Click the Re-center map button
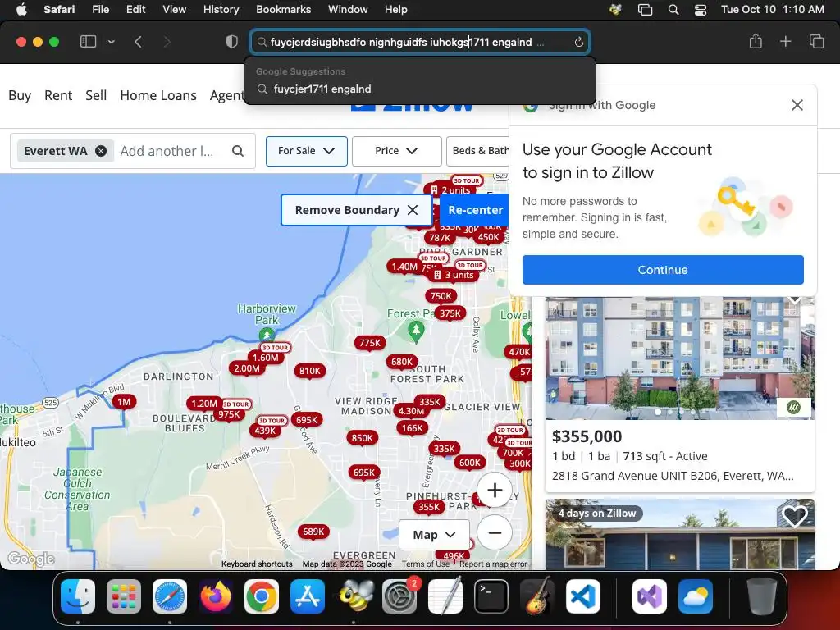Viewport: 840px width, 630px height. [x=475, y=210]
